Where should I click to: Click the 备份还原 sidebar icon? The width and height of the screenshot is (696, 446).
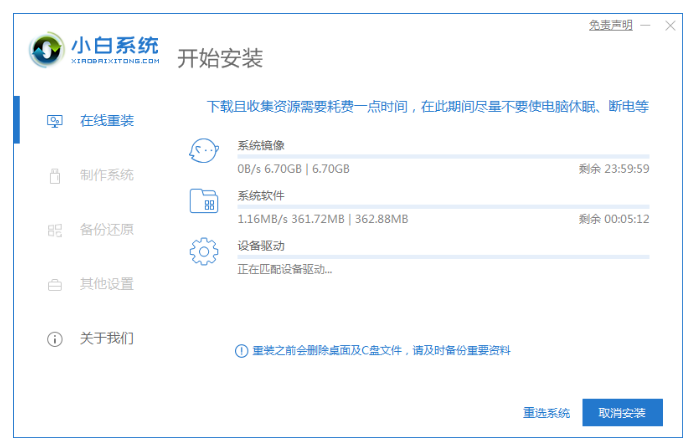click(55, 230)
